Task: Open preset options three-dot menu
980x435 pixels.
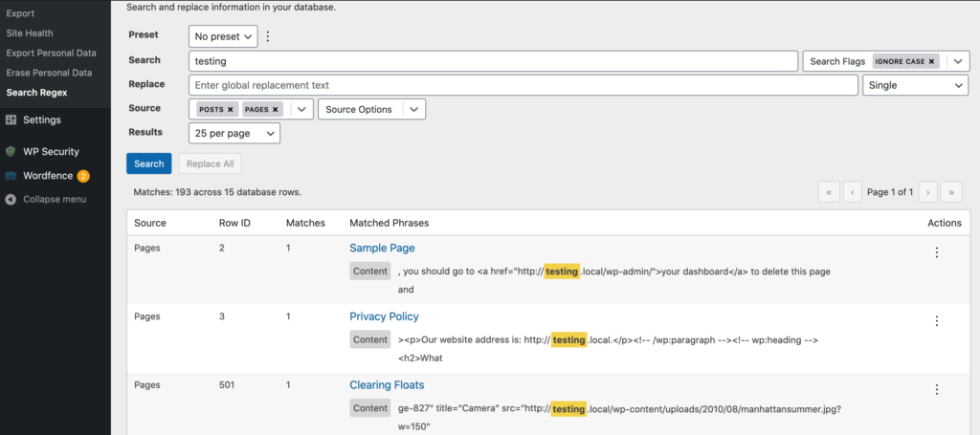Action: point(268,36)
